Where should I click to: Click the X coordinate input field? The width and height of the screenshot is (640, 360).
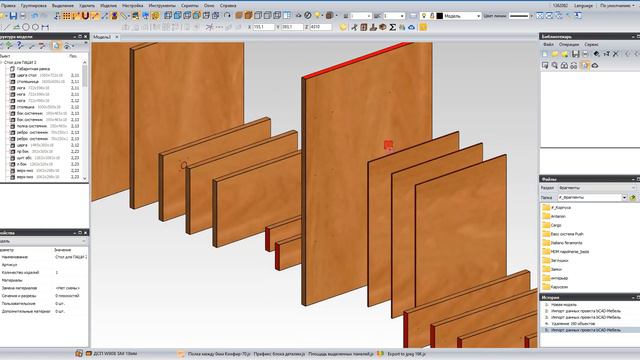[x=263, y=27]
